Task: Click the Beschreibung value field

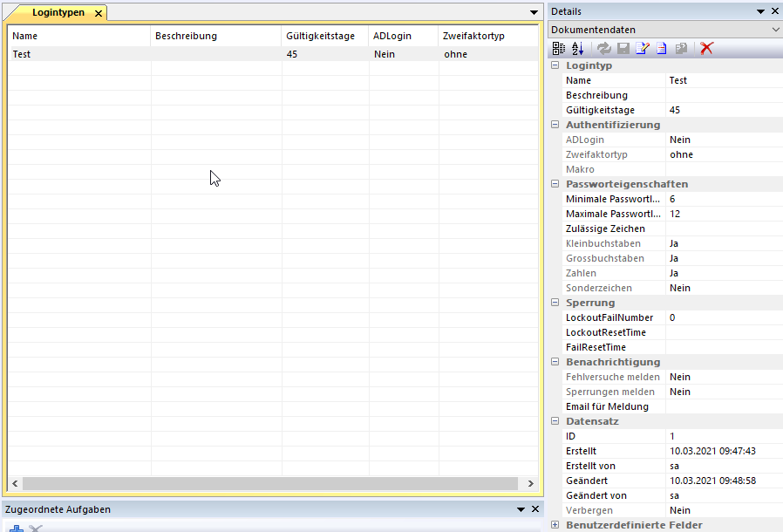Action: pyautogui.click(x=724, y=95)
